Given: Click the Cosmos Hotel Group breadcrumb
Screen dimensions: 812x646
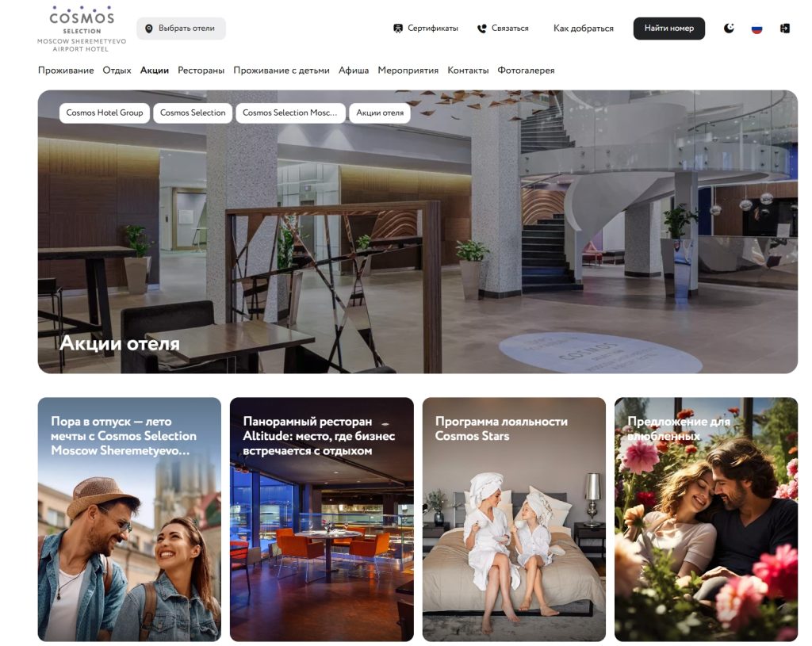Looking at the screenshot, I should 105,113.
